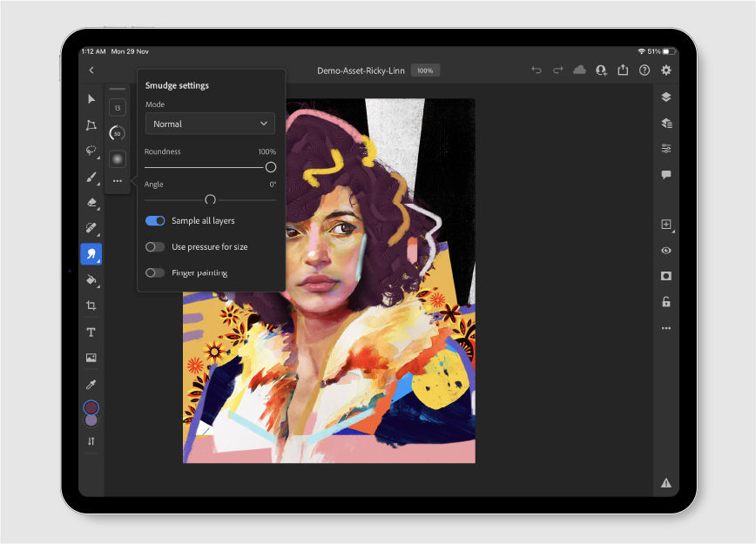756x544 pixels.
Task: Open the Layers panel
Action: click(665, 97)
